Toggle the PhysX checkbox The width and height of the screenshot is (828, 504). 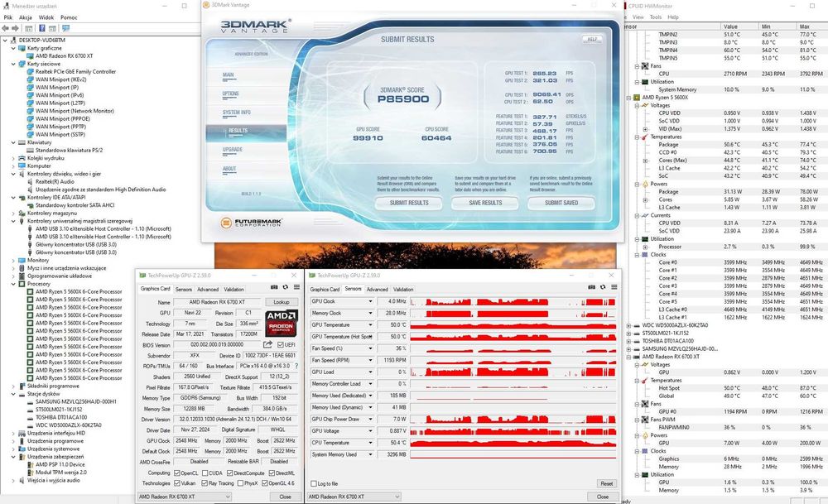point(240,482)
